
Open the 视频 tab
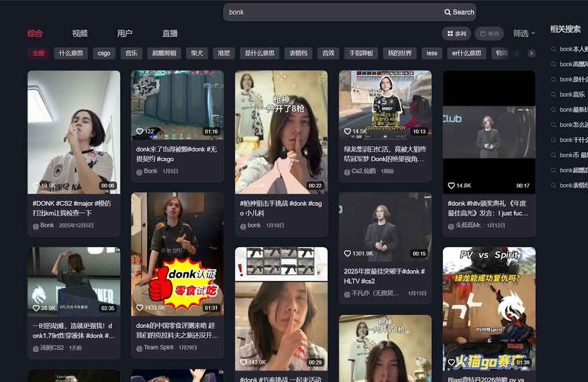click(80, 33)
